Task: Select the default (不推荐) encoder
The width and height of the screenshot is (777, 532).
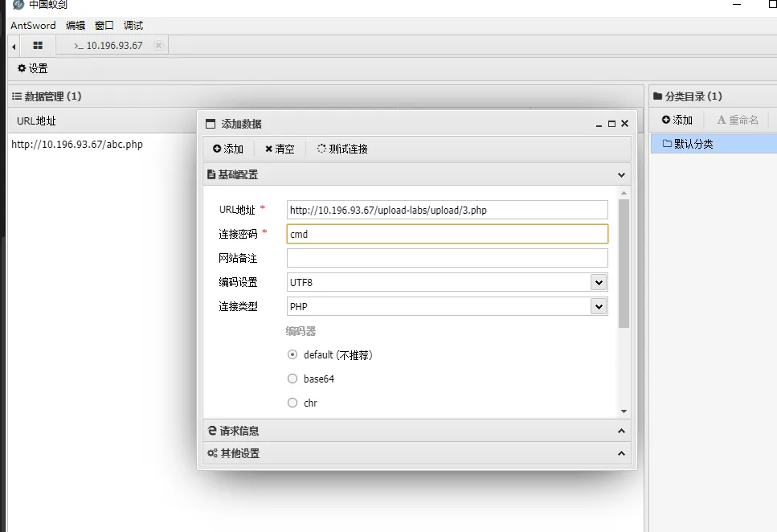Action: pyautogui.click(x=292, y=354)
